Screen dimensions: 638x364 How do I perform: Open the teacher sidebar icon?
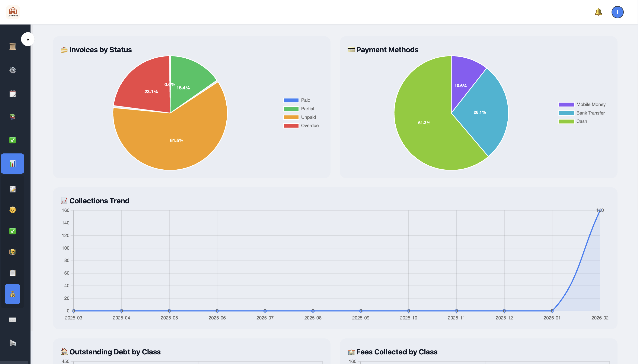(13, 252)
